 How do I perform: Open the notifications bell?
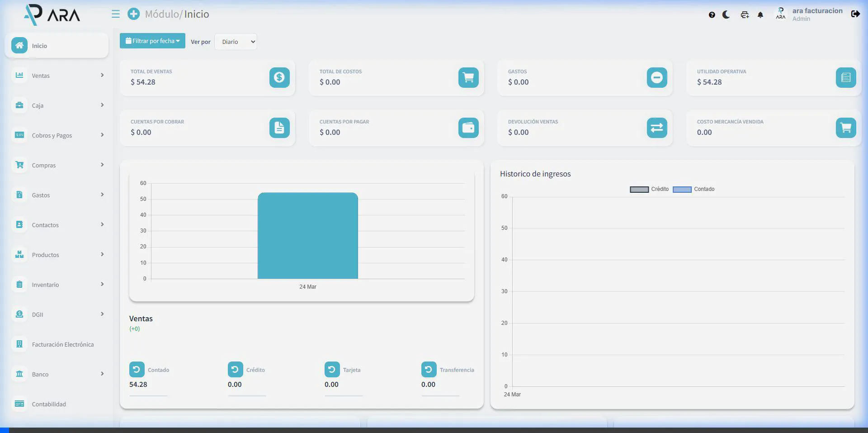coord(760,15)
